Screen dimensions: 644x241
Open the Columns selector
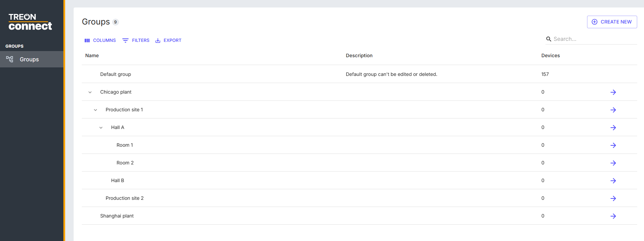(x=100, y=41)
